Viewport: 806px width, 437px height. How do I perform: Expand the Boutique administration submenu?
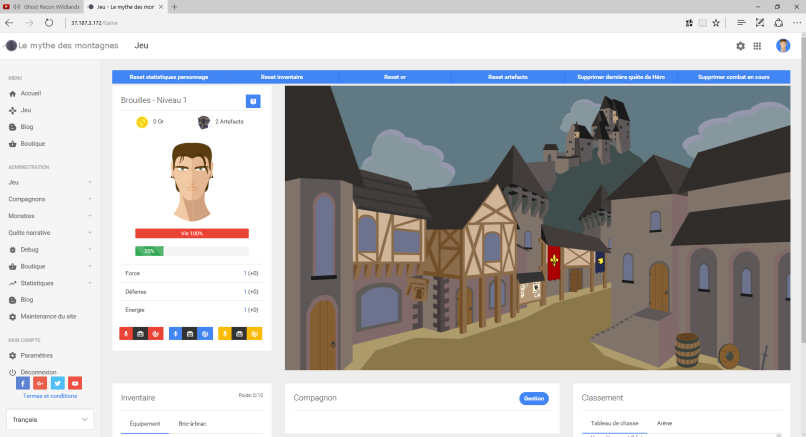coord(50,266)
